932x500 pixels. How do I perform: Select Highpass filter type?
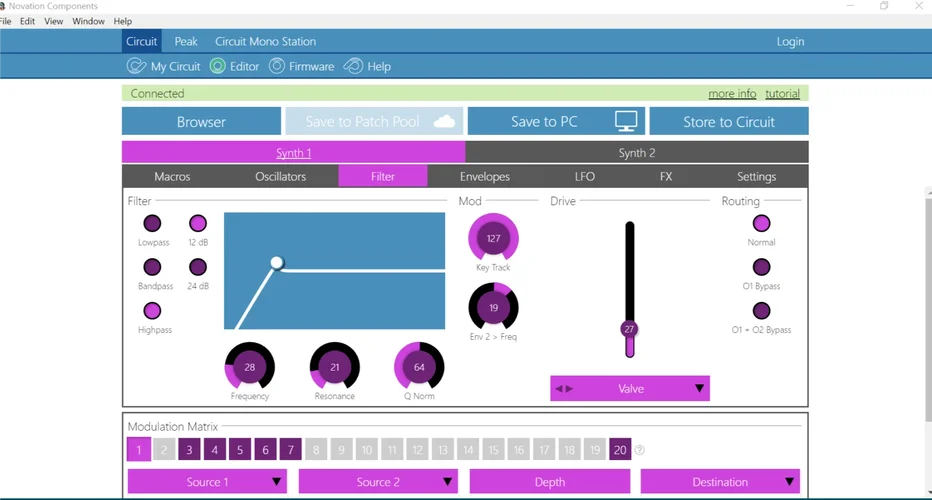pyautogui.click(x=152, y=310)
